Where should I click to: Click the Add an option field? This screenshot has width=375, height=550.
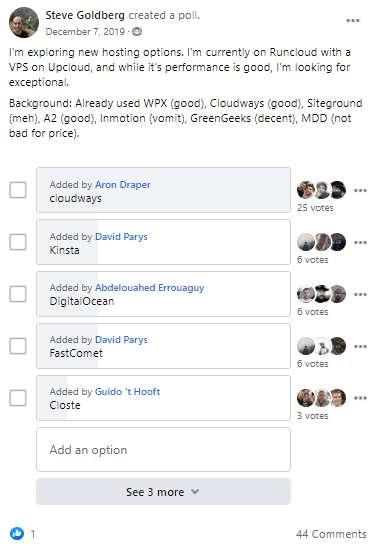point(163,449)
